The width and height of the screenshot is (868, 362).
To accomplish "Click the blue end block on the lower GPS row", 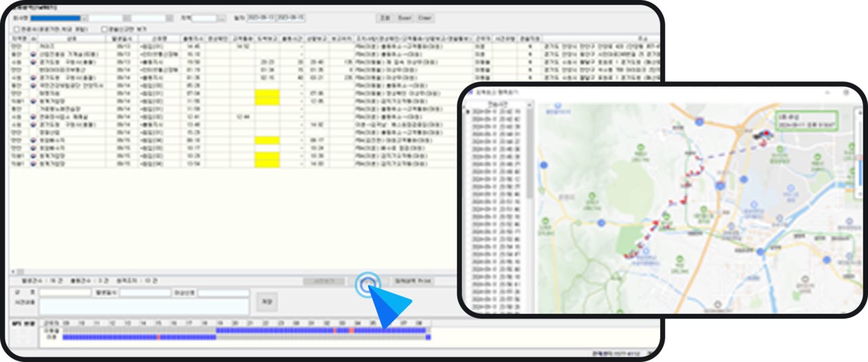I will click(428, 337).
